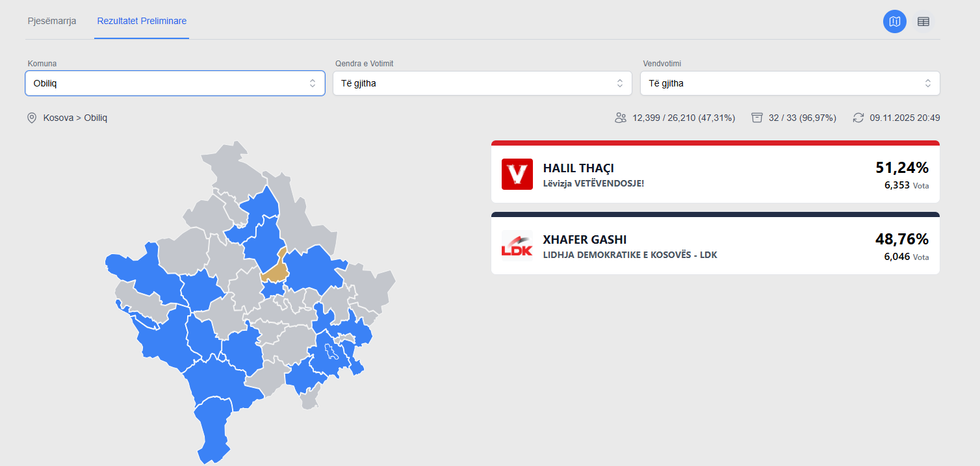
Task: Click the Vetëvendosje party logo
Action: point(517,175)
